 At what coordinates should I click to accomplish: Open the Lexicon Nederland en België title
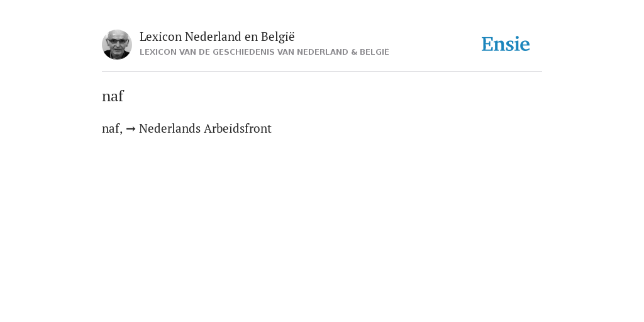coord(217,36)
